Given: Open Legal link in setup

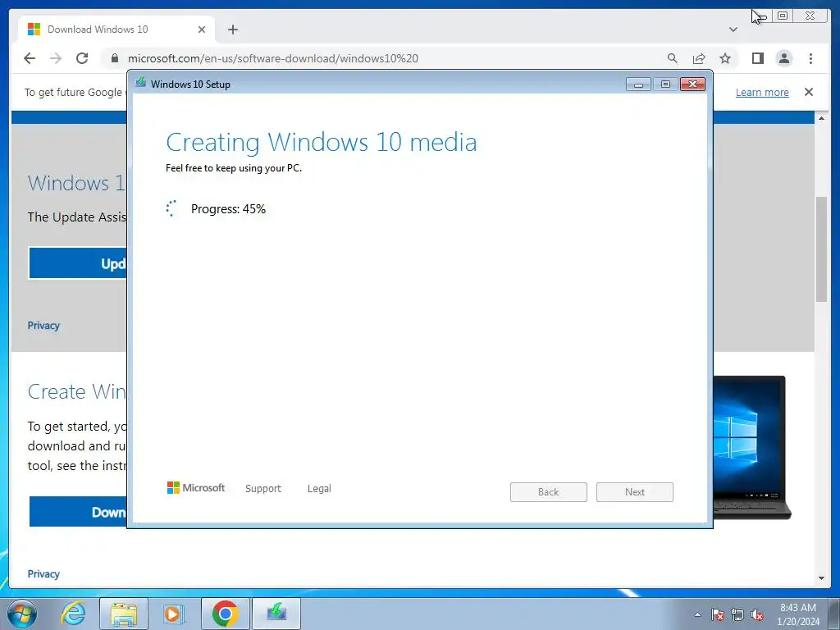Looking at the screenshot, I should pyautogui.click(x=319, y=489).
